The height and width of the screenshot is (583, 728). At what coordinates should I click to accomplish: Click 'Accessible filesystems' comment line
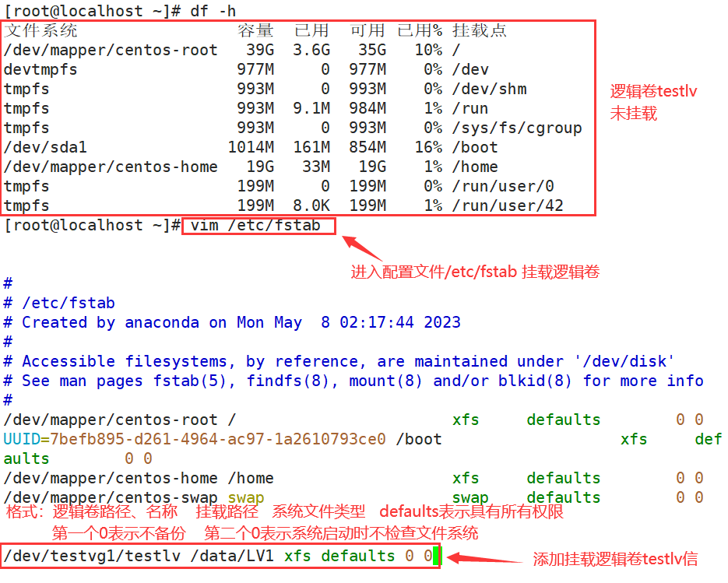339,362
